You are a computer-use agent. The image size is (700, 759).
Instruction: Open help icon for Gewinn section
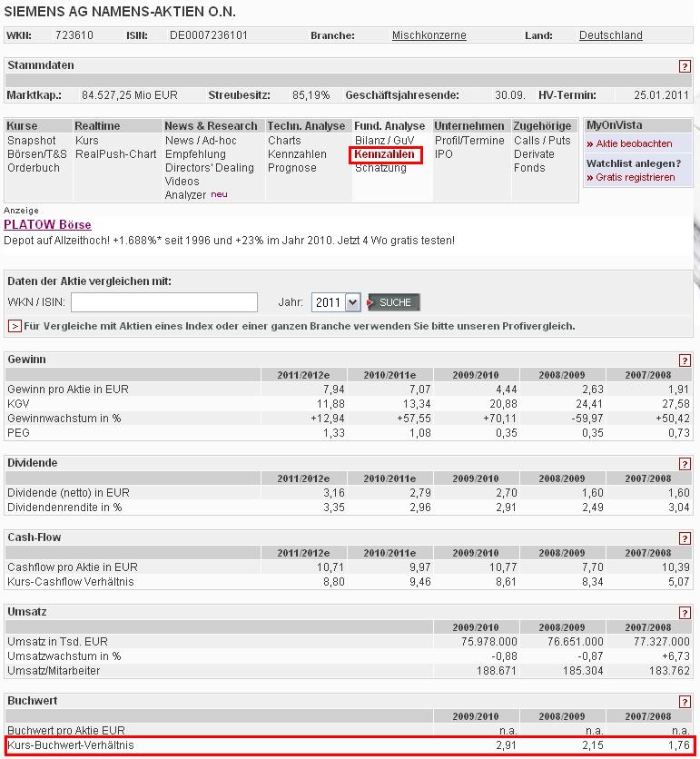(684, 360)
